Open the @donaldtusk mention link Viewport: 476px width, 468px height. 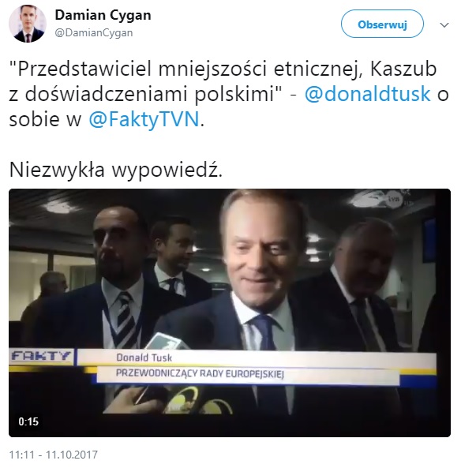point(367,94)
